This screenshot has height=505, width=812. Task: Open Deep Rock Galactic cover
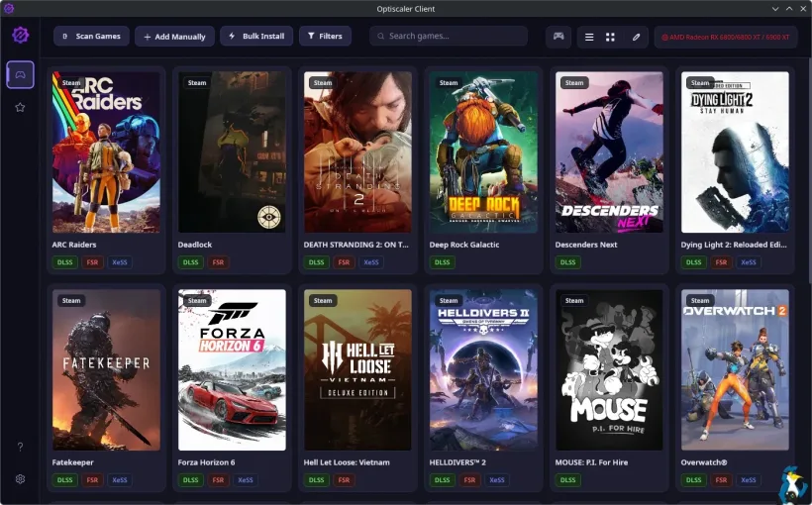point(483,151)
